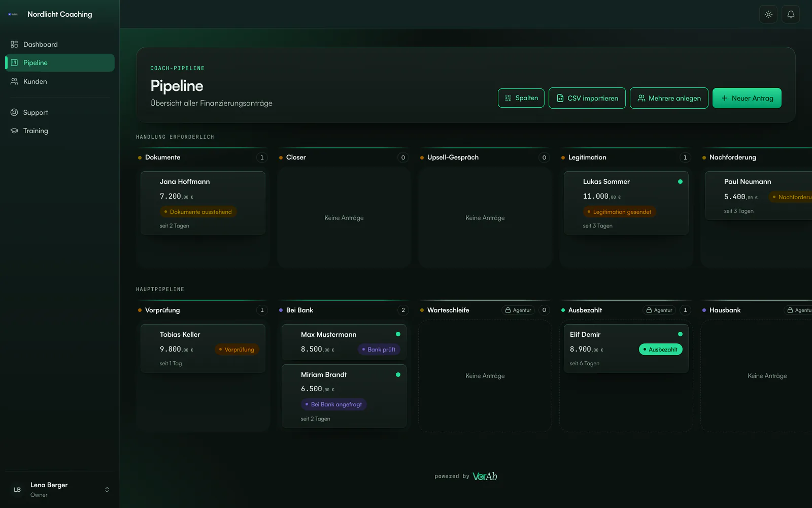The width and height of the screenshot is (812, 508).
Task: Open Support in the sidebar
Action: pos(60,112)
